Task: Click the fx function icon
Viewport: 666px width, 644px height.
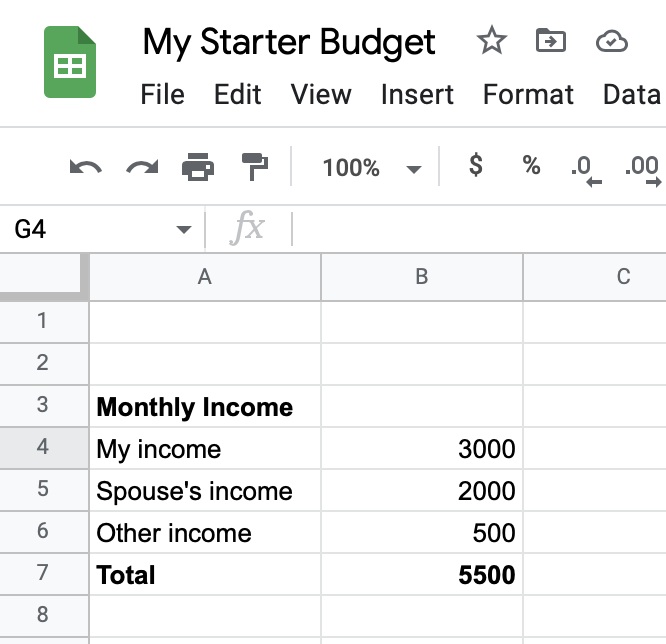Action: coord(247,228)
